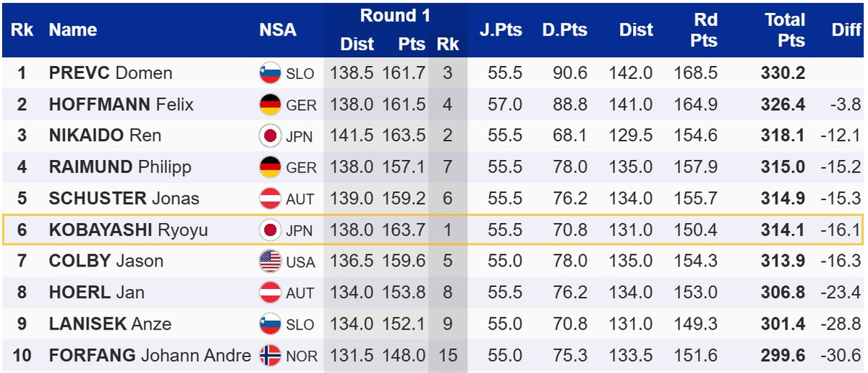Click the Japan flag beside NIKAIDO Ren

270,135
